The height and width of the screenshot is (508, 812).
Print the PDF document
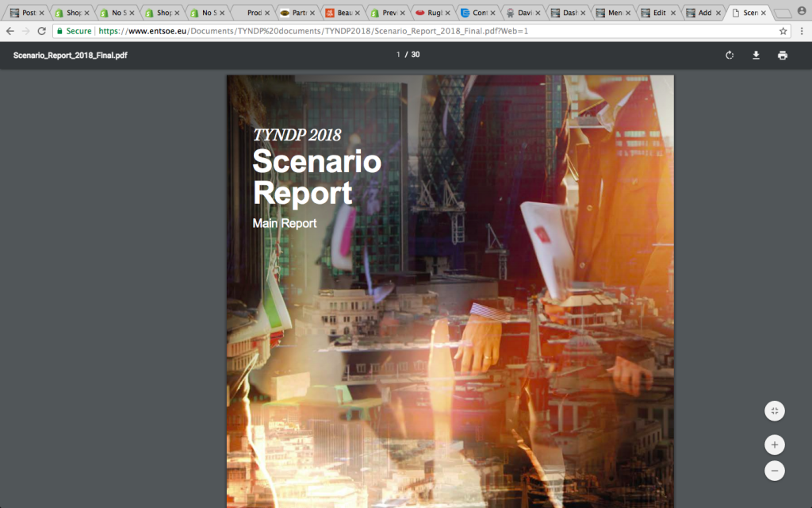[x=783, y=55]
